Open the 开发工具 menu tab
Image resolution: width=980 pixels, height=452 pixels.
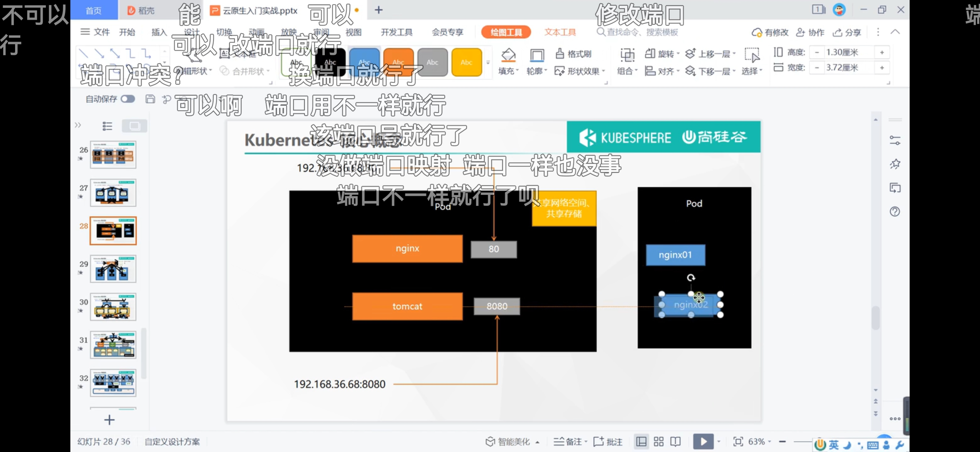click(396, 32)
